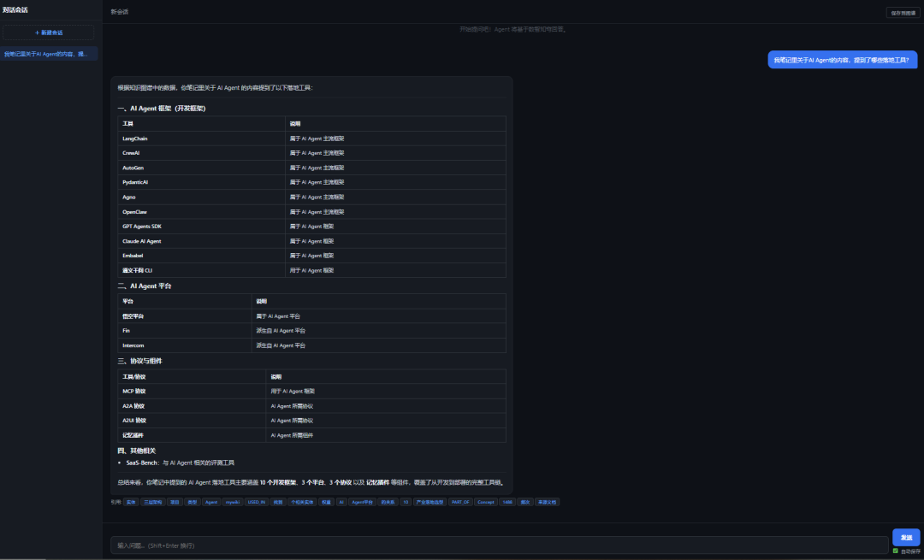Click the OpenClaw table cell
The width and height of the screenshot is (924, 560).
(x=201, y=212)
